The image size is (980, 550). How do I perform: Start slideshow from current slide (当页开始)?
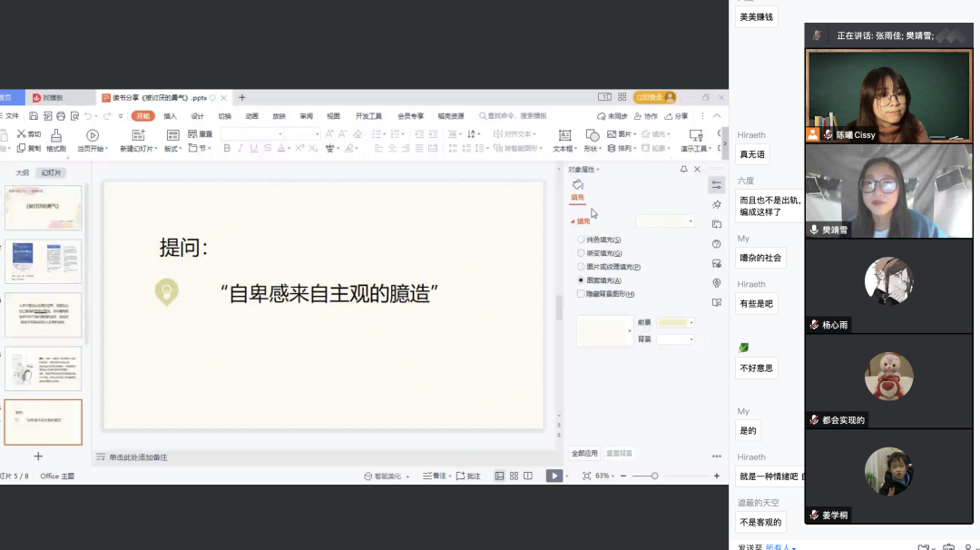pyautogui.click(x=93, y=135)
